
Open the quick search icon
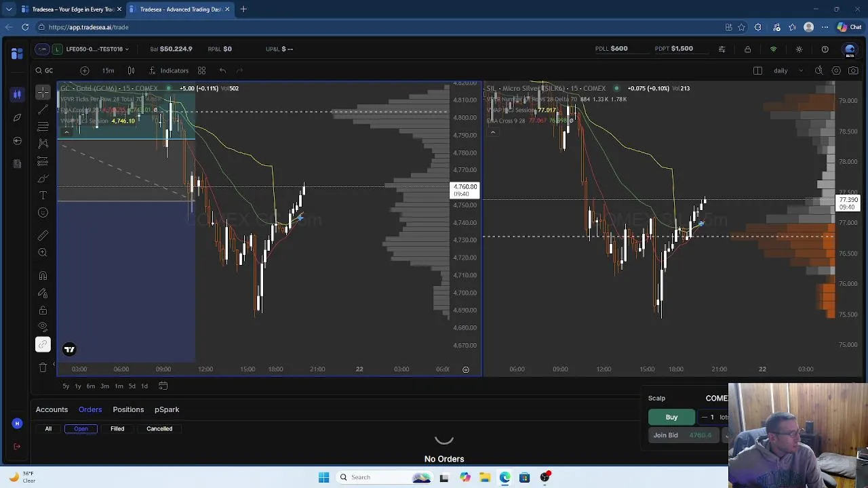click(818, 70)
